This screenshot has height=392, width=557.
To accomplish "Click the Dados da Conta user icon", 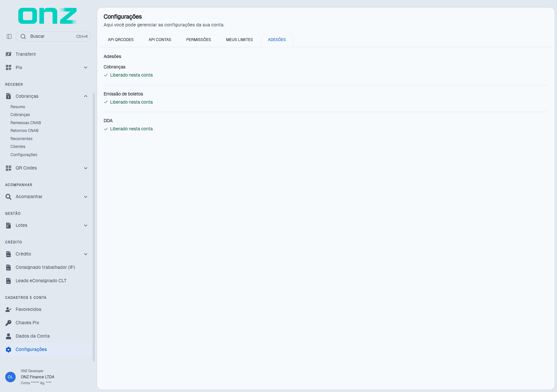I will point(8,336).
